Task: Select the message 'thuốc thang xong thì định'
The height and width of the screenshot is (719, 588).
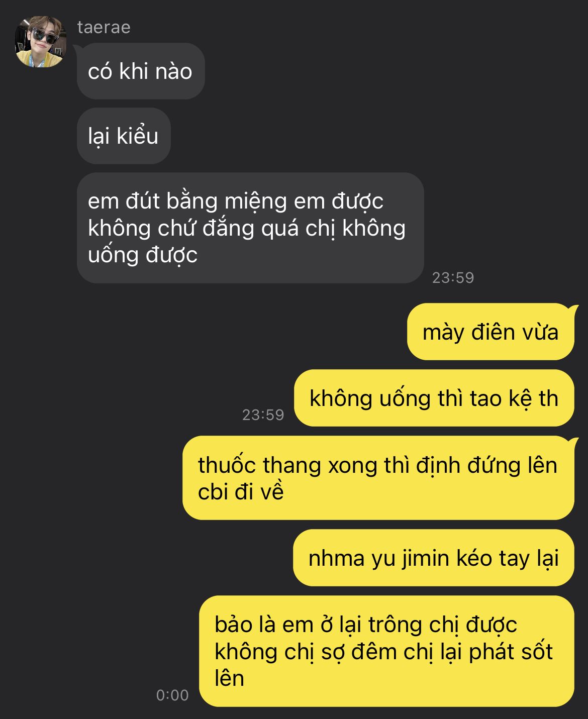Action: [378, 478]
